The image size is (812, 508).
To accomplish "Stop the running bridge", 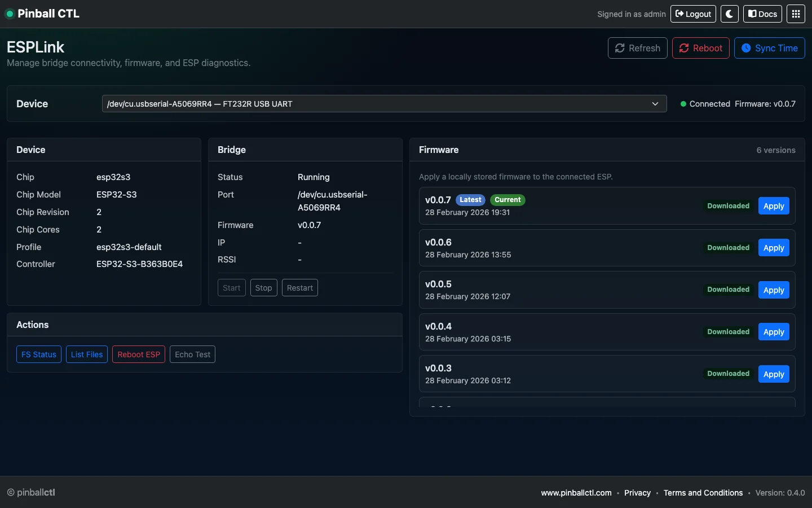I will coord(263,288).
